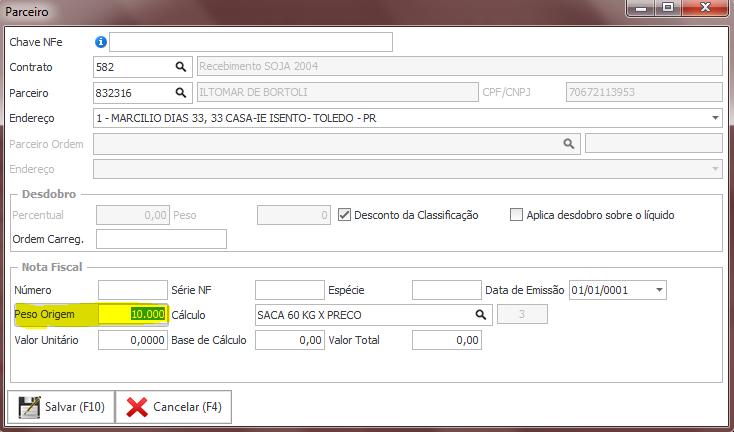This screenshot has height=432, width=734.
Task: Close the Parceiro window
Action: point(705,7)
